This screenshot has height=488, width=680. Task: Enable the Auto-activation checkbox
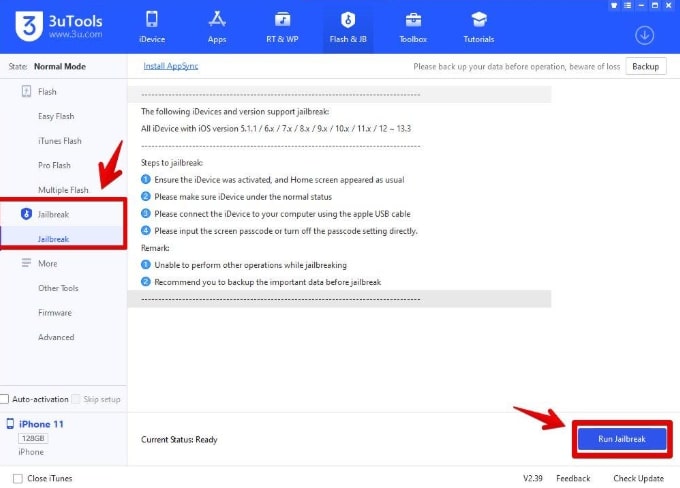[6, 399]
